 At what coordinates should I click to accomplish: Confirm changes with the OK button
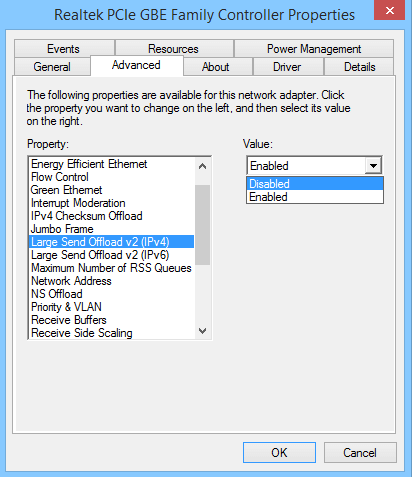coord(279,453)
